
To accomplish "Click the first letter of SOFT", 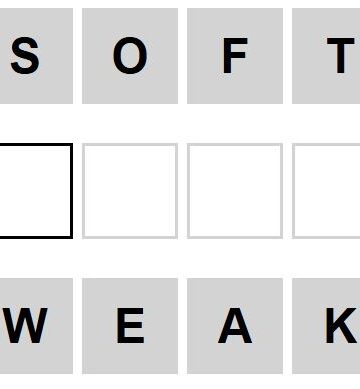I will pyautogui.click(x=36, y=56).
